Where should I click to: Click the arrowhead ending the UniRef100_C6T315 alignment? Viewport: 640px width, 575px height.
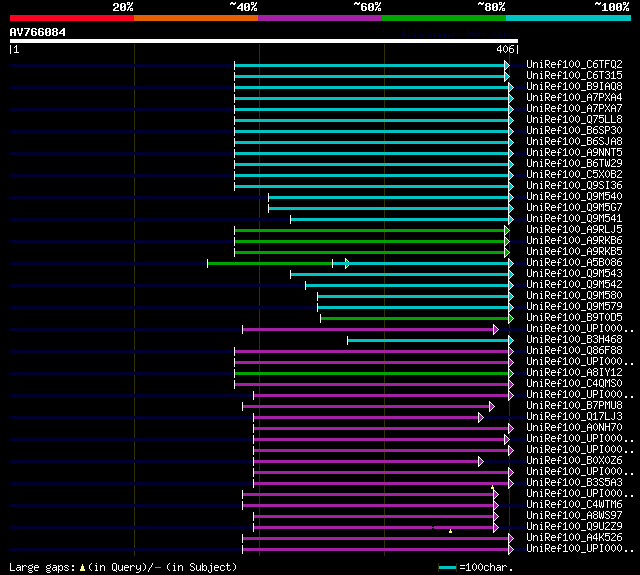tap(507, 77)
